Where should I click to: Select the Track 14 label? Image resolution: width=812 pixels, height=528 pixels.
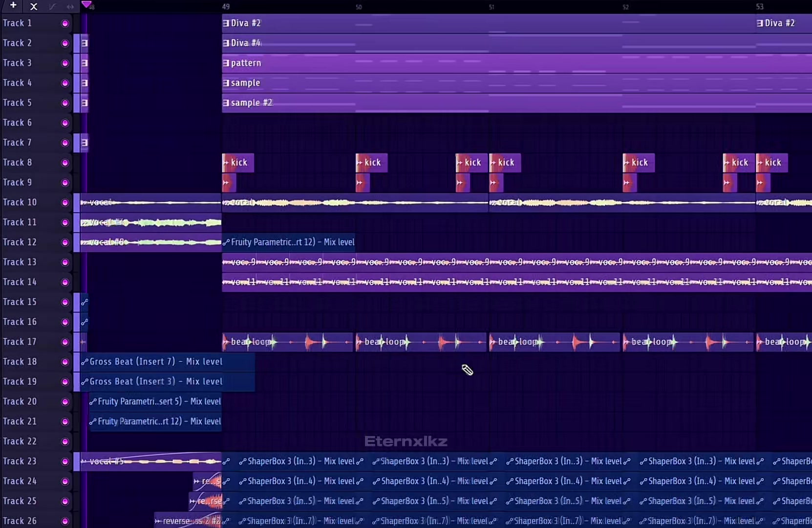(x=20, y=282)
